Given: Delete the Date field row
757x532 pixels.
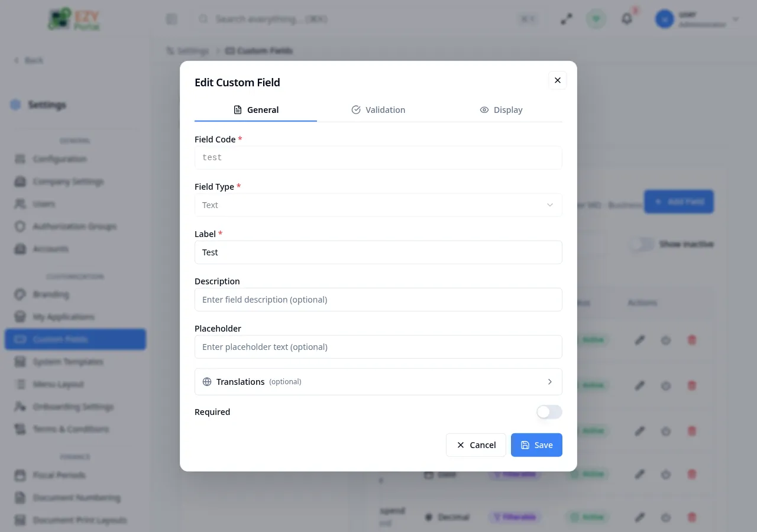Looking at the screenshot, I should 691,474.
